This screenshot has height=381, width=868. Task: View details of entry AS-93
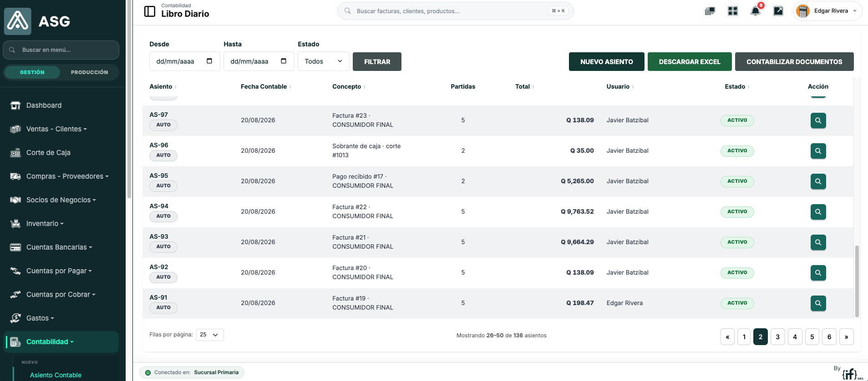pyautogui.click(x=818, y=242)
